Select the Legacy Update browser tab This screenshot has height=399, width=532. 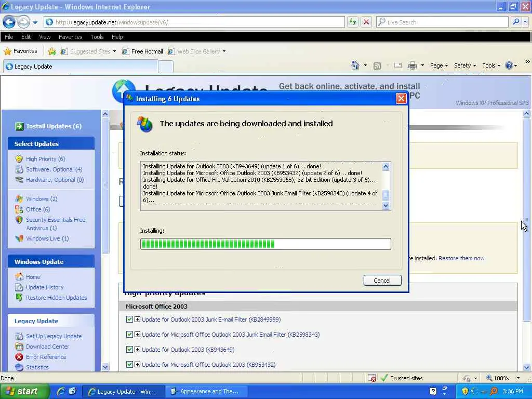[80, 66]
